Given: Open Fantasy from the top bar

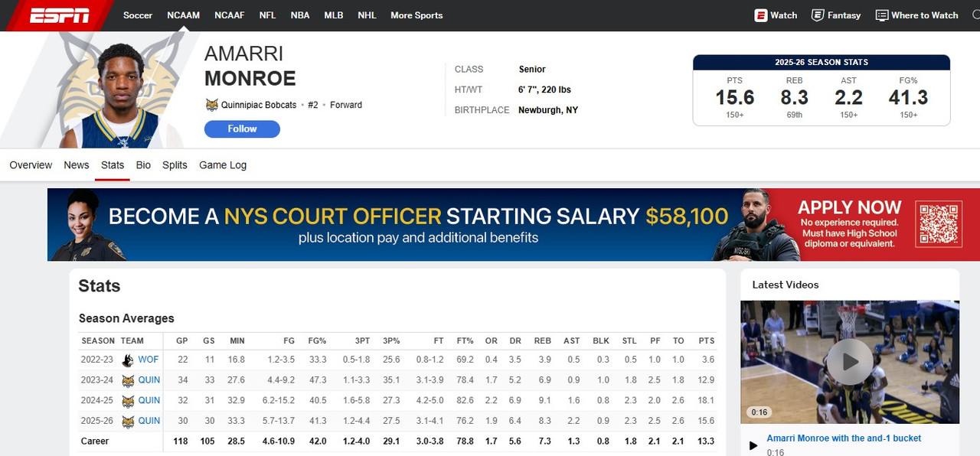Looking at the screenshot, I should coord(836,15).
